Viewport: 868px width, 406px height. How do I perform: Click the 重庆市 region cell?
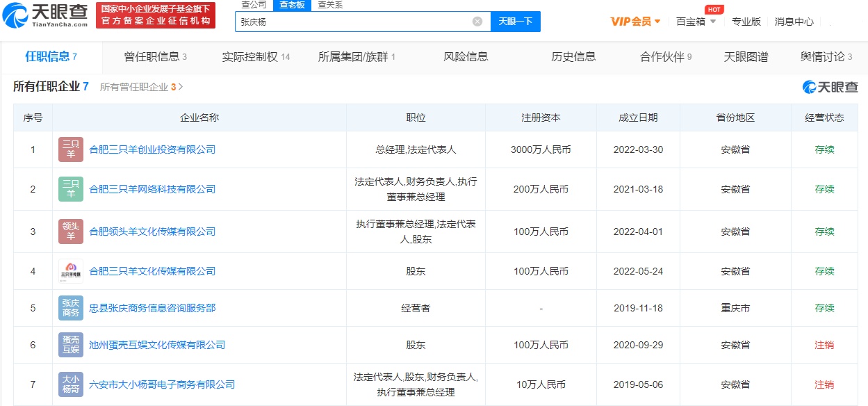tap(735, 308)
